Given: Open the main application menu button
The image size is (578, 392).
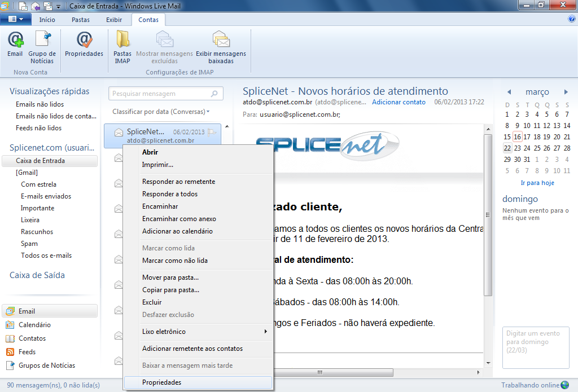Looking at the screenshot, I should tap(15, 19).
